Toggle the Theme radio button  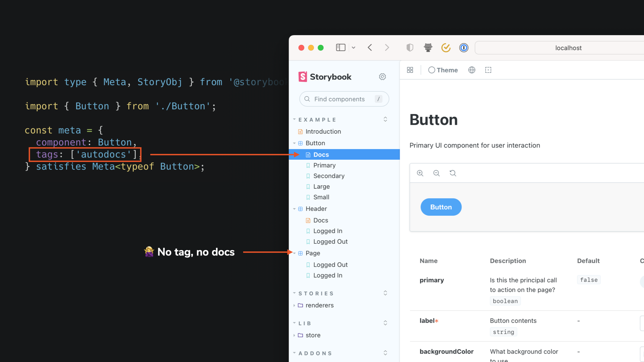431,70
